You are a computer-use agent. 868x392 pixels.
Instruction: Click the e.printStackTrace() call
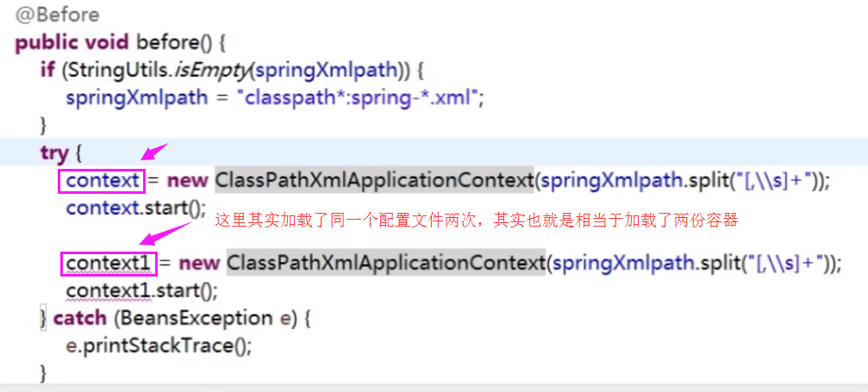[159, 346]
